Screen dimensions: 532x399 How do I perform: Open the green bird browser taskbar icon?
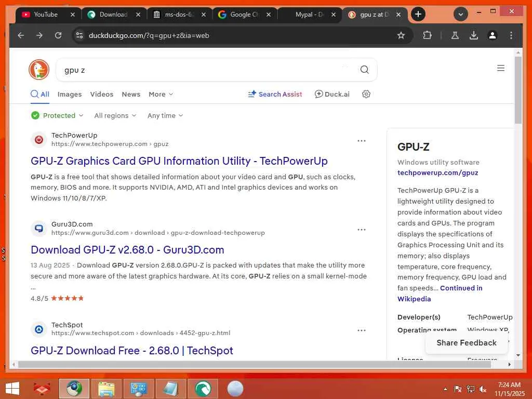[x=203, y=389]
